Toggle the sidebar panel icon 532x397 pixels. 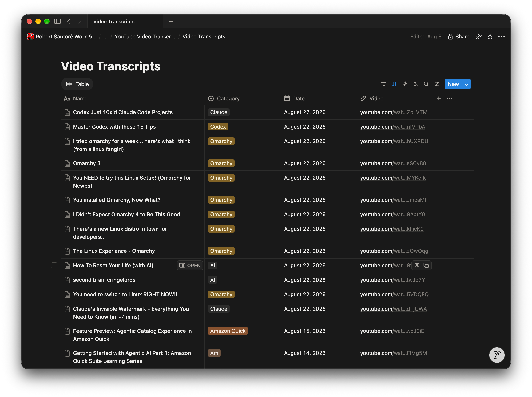click(57, 21)
